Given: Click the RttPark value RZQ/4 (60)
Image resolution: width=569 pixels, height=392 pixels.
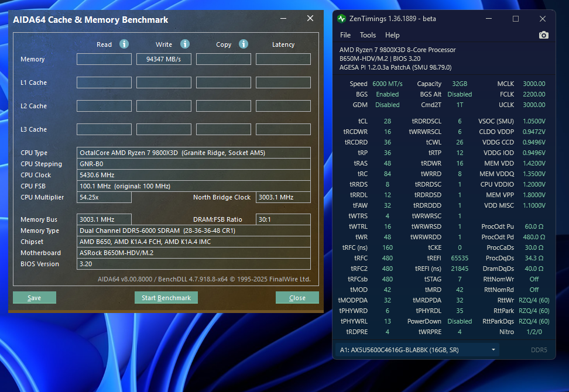Looking at the screenshot, I should [x=534, y=311].
